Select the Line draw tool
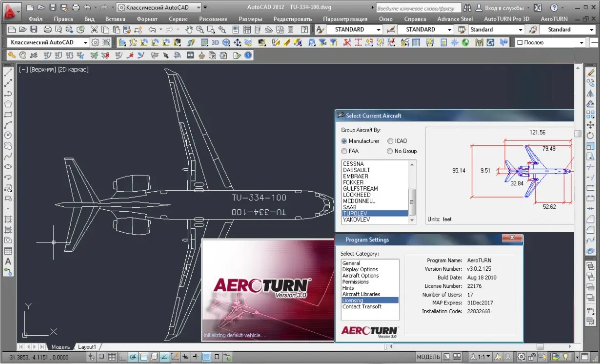Viewport: 600px width, 364px height. coord(8,73)
